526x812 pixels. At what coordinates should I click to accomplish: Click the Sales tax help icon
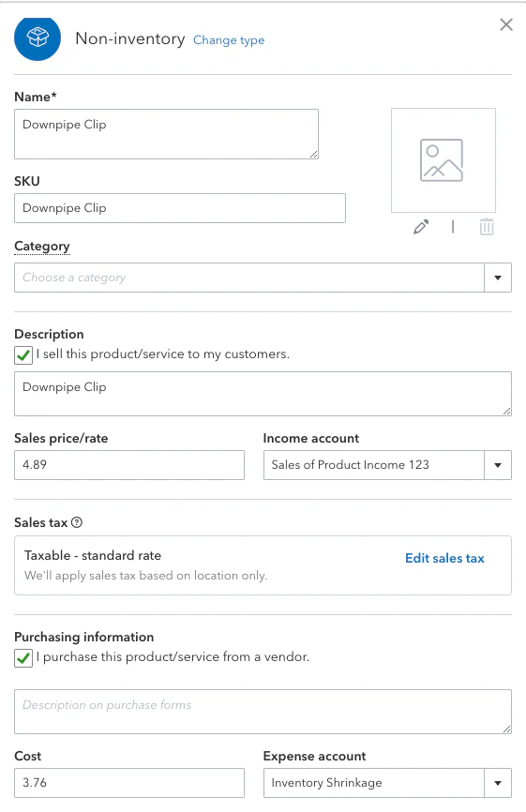click(x=77, y=522)
